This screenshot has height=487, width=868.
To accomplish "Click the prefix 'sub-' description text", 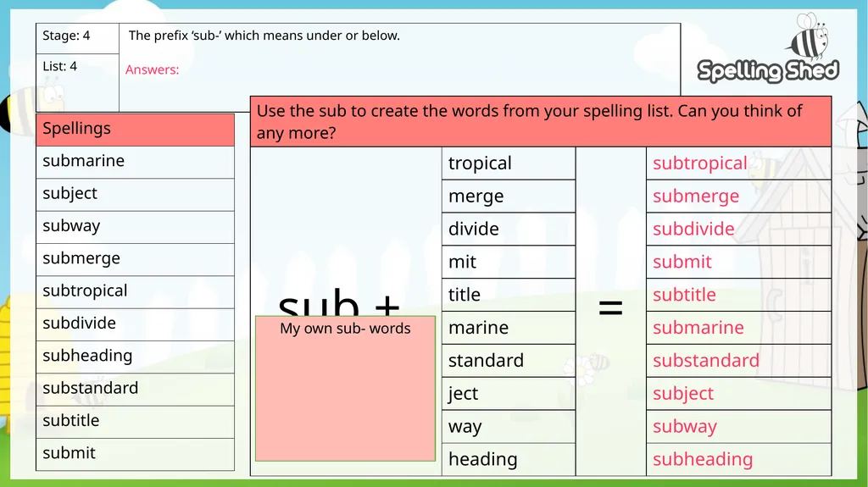I will [264, 36].
